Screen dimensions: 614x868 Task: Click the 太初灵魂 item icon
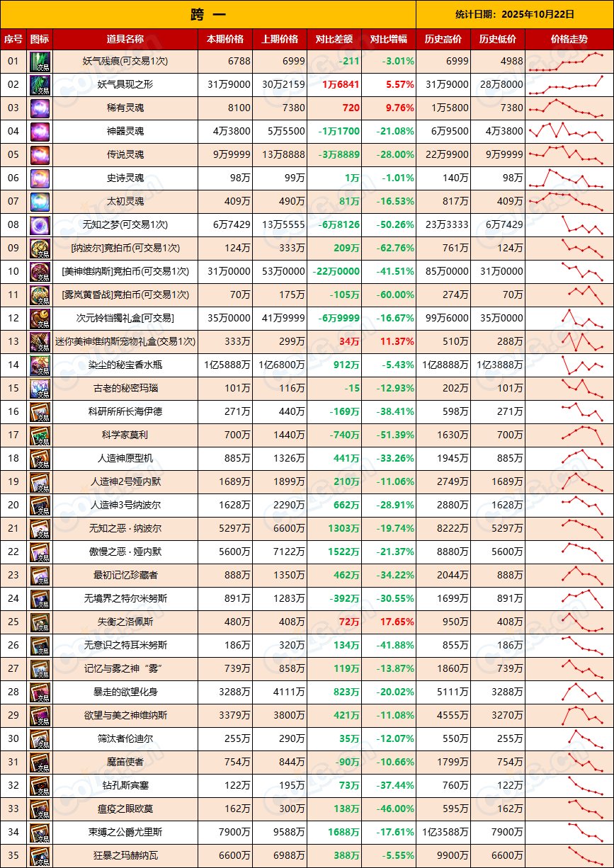[x=40, y=202]
